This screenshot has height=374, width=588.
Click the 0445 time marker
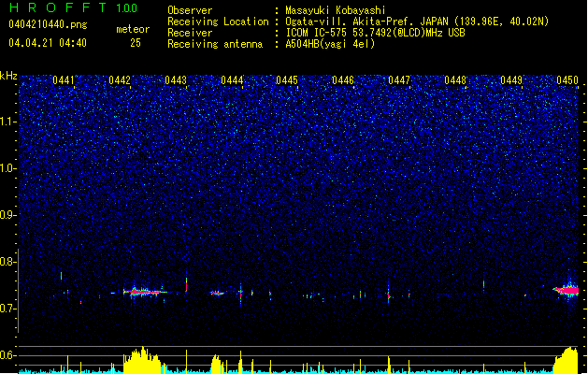click(x=287, y=80)
